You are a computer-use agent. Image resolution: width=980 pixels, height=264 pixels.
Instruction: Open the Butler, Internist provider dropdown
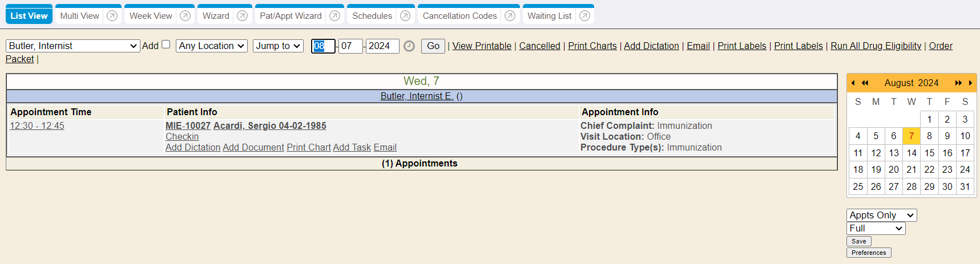[73, 46]
